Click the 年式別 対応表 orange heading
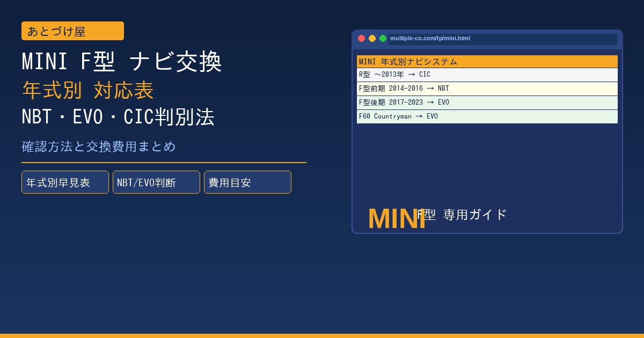 point(88,90)
